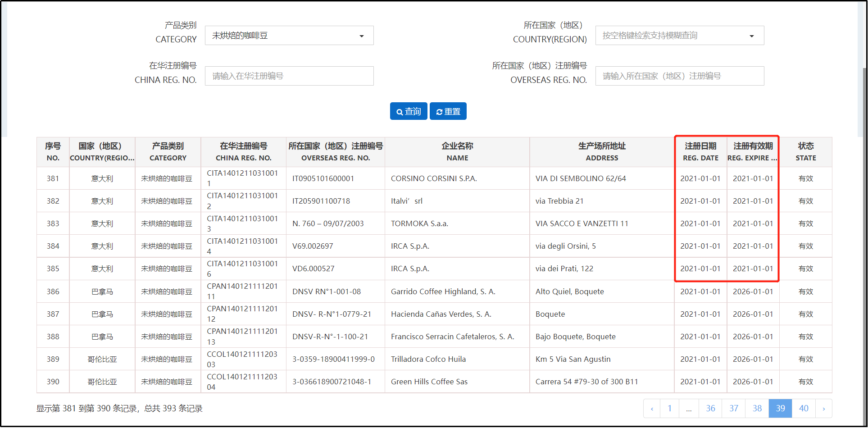Click overseas number IT0905101600001
868x428 pixels.
click(x=323, y=178)
